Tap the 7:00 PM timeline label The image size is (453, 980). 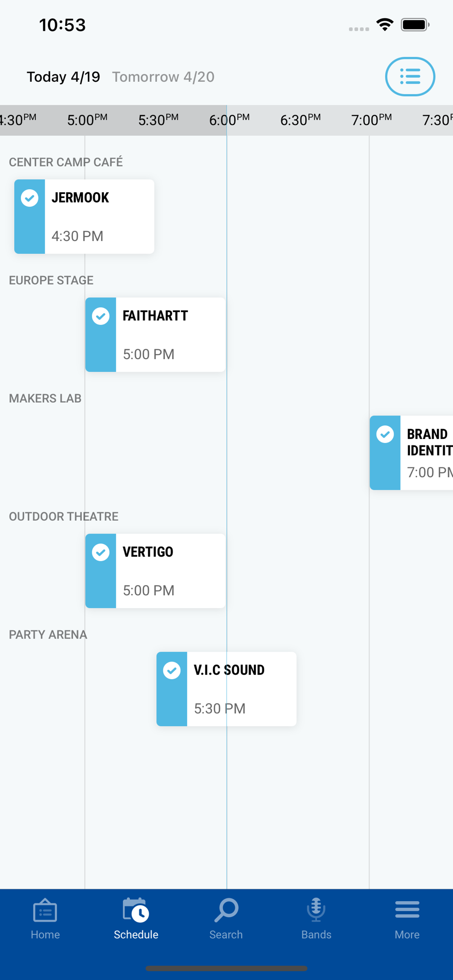(371, 120)
